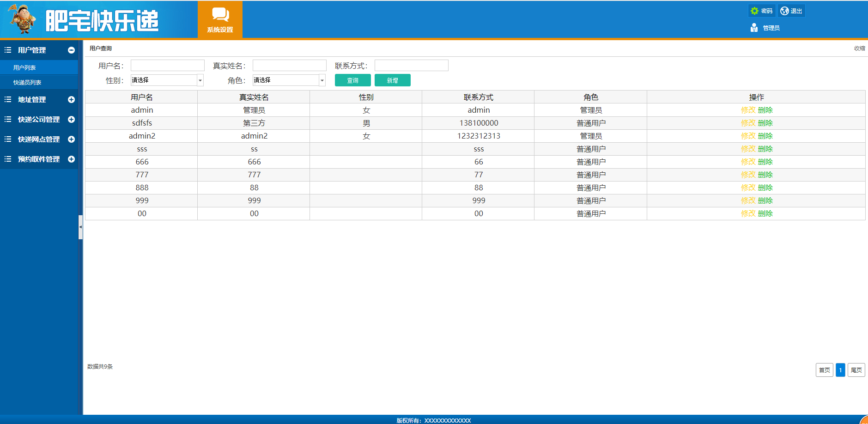Viewport: 868px width, 424px height.
Task: Focus the 用户名 input field
Action: (167, 65)
